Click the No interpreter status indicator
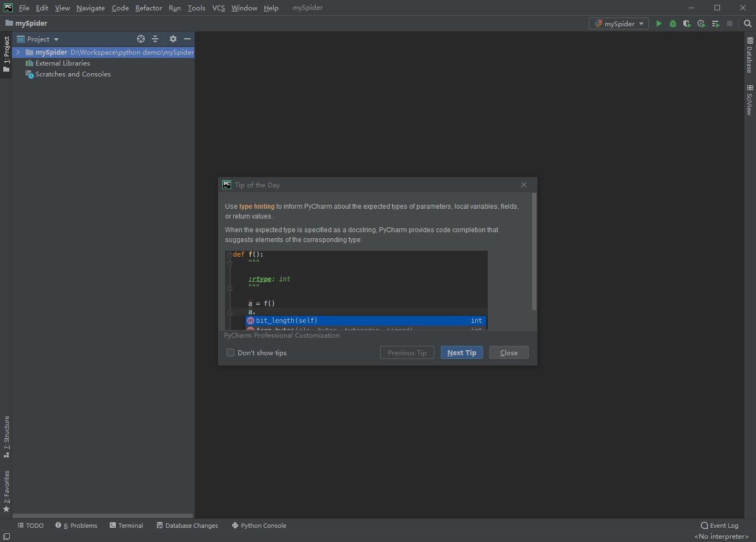The height and width of the screenshot is (542, 756). [x=721, y=537]
